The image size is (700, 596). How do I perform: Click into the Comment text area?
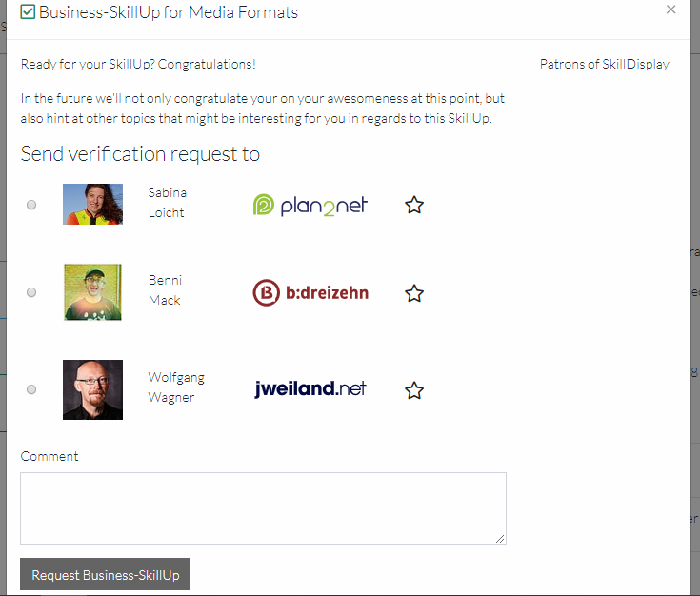click(263, 508)
